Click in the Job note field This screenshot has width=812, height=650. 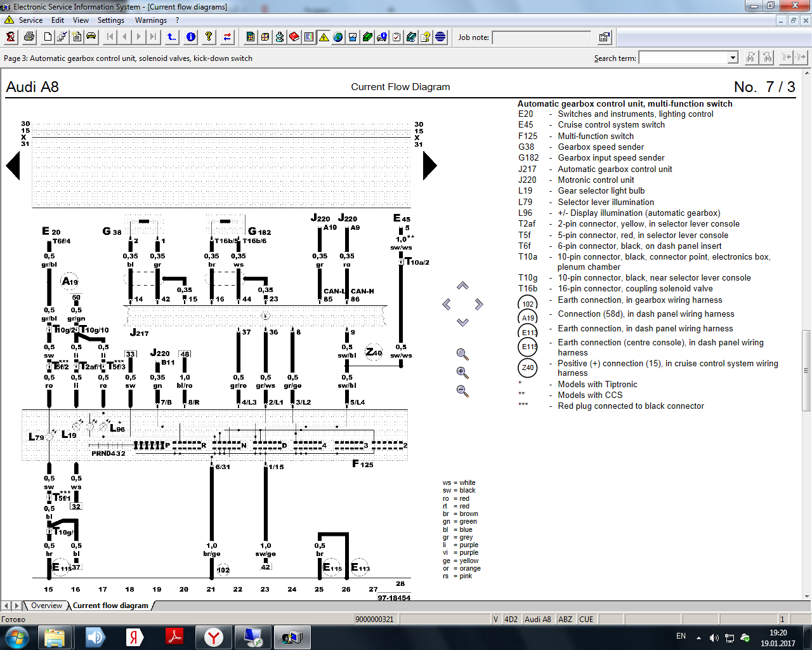coord(542,37)
